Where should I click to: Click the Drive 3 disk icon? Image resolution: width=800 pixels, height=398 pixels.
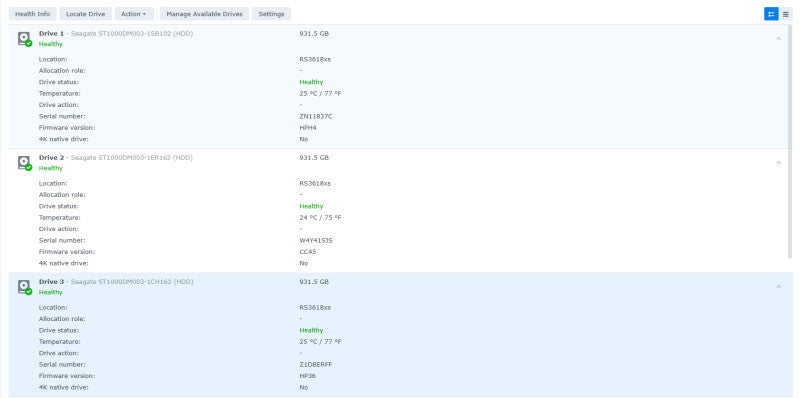click(x=24, y=287)
